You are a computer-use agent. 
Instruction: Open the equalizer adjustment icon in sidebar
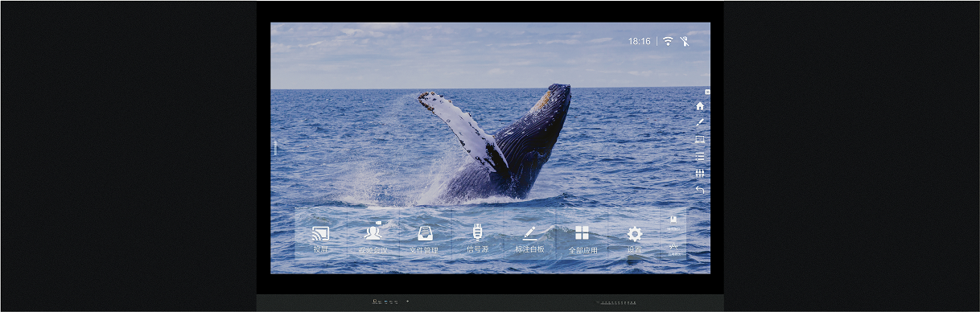[x=700, y=173]
